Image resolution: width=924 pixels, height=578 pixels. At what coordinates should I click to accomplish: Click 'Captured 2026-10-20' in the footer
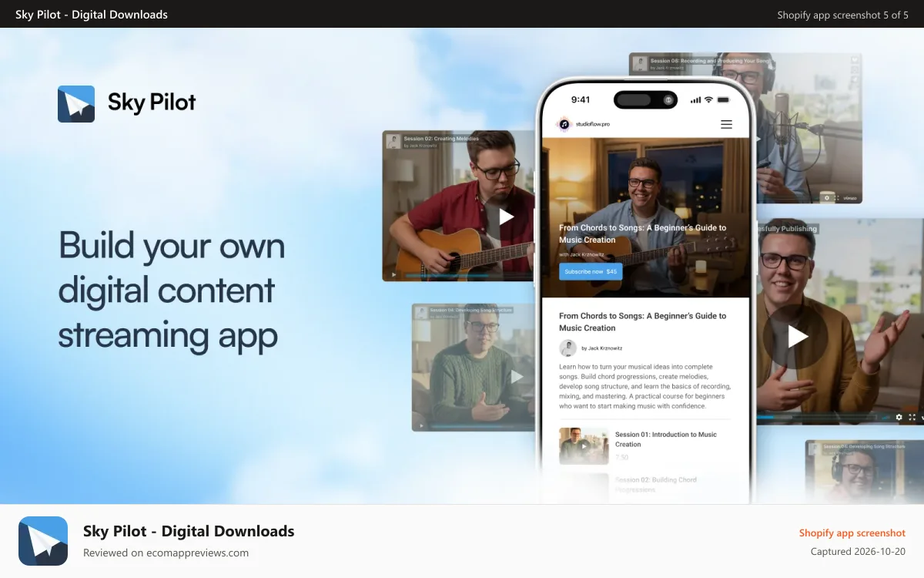[x=858, y=552]
